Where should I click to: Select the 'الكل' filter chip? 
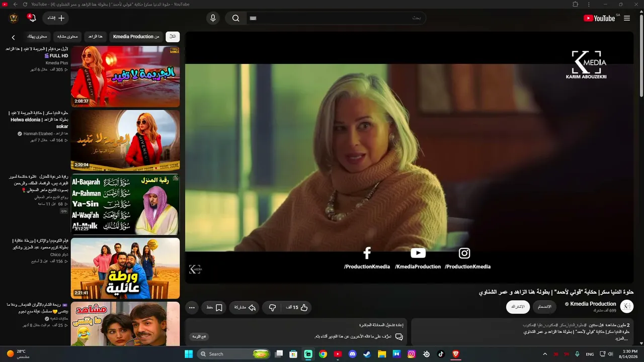(173, 37)
